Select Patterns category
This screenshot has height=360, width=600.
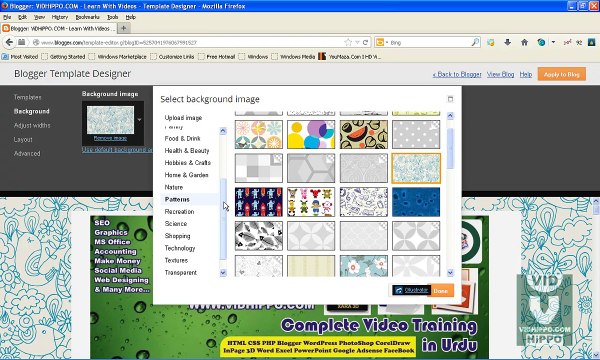click(177, 200)
